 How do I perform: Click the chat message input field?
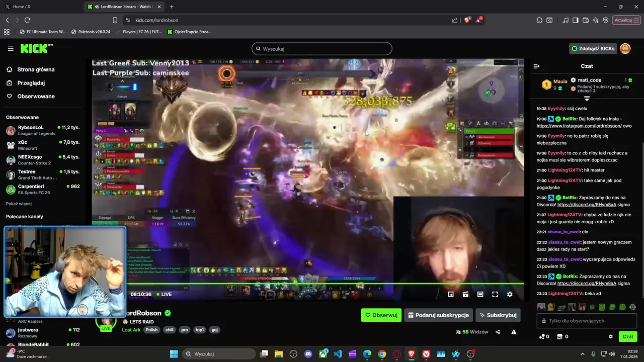click(587, 321)
